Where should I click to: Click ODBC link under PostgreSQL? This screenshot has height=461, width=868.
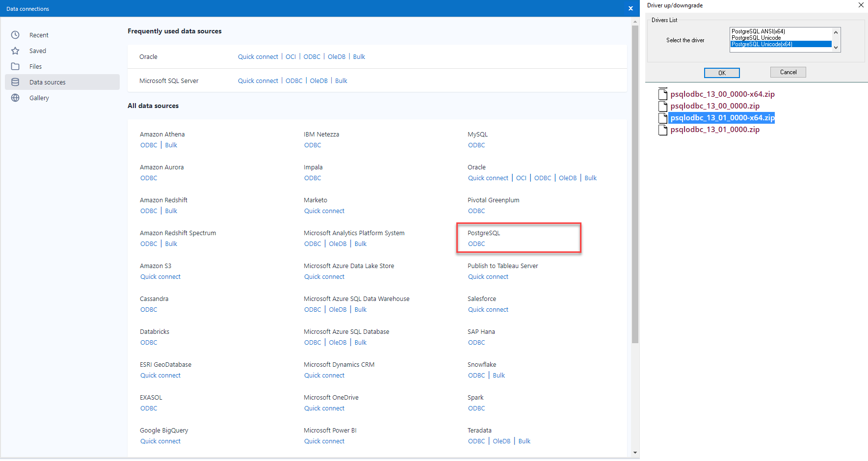tap(476, 244)
